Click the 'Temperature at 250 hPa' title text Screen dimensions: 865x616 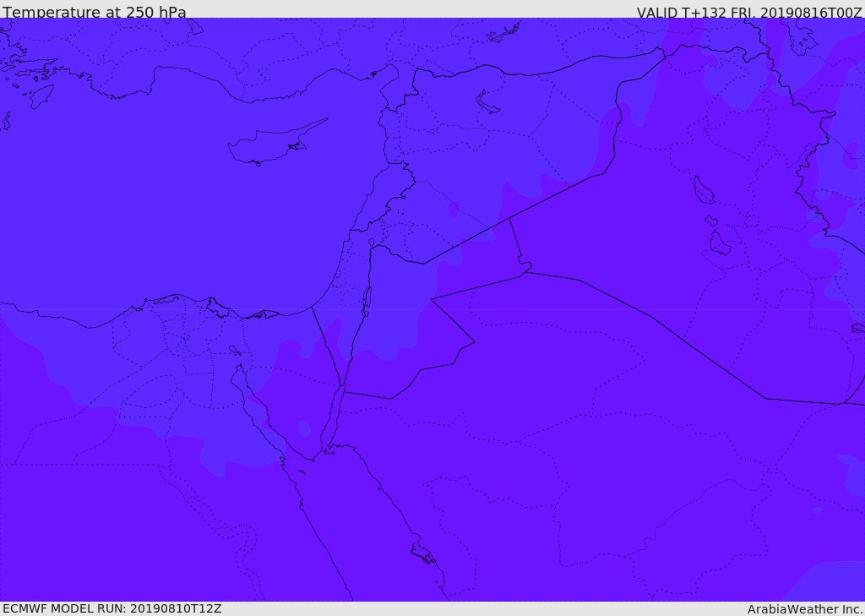point(95,12)
